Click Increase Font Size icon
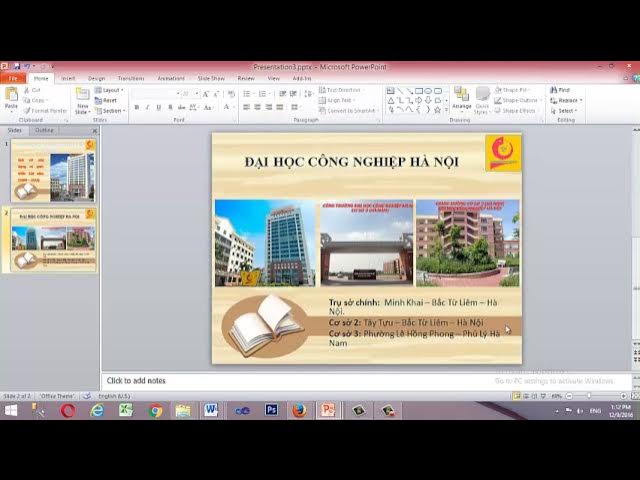 (x=206, y=94)
